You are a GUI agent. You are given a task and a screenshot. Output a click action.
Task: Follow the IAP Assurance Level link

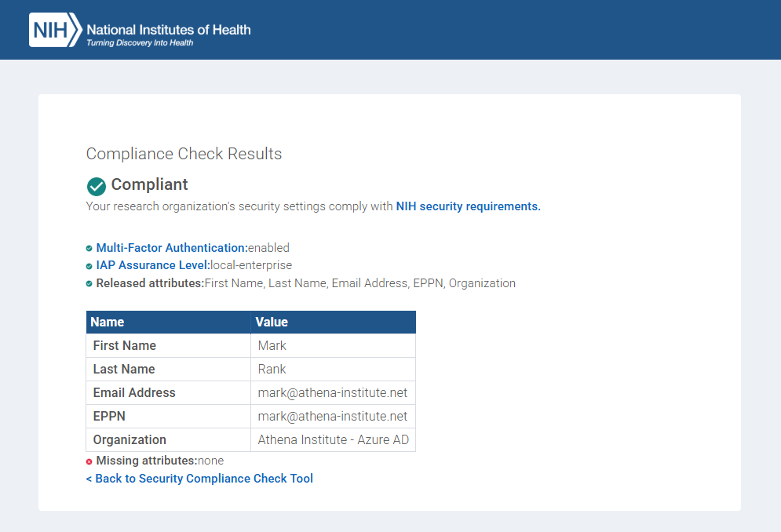[x=152, y=265]
